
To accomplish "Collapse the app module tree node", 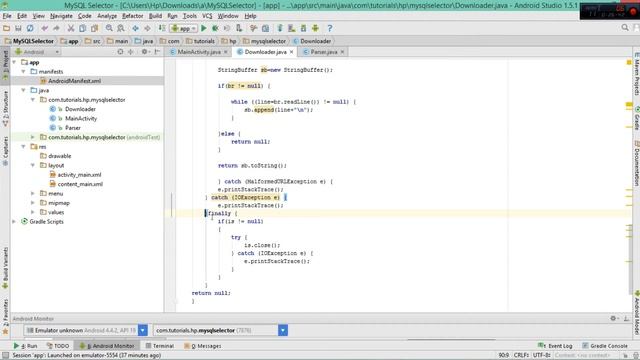I will pos(15,62).
